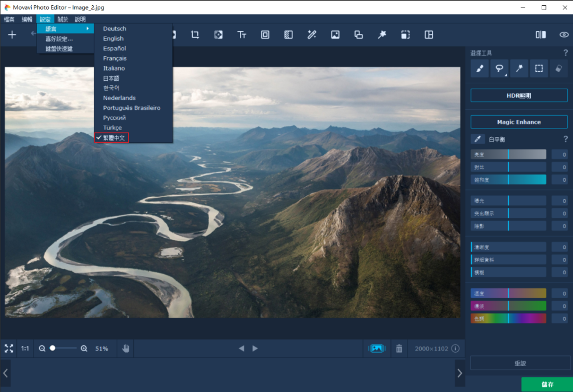The height and width of the screenshot is (392, 573).
Task: Toggle the eye icon to view the original
Action: point(564,34)
